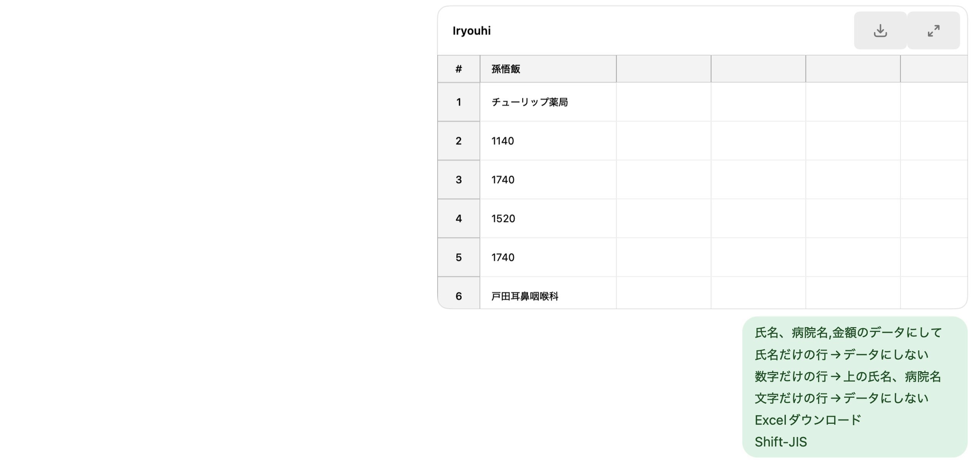Click the # header cell
The image size is (980, 464).
click(x=459, y=69)
